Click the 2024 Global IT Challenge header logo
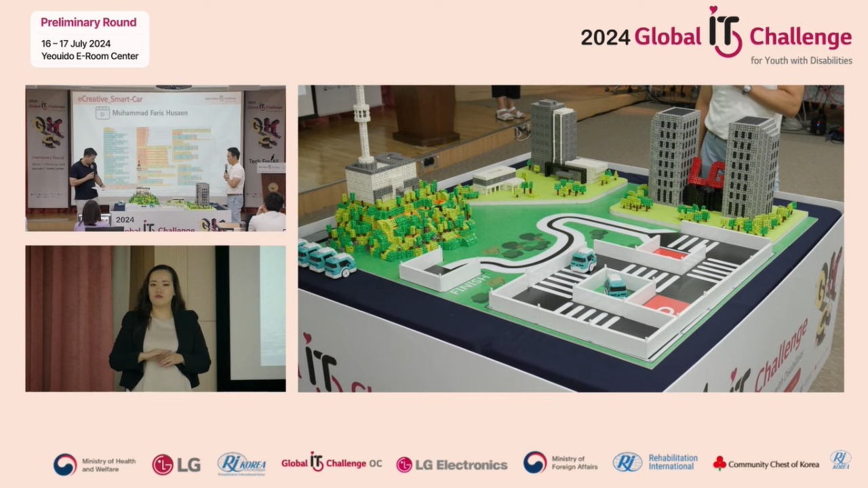The image size is (868, 488). (x=716, y=35)
